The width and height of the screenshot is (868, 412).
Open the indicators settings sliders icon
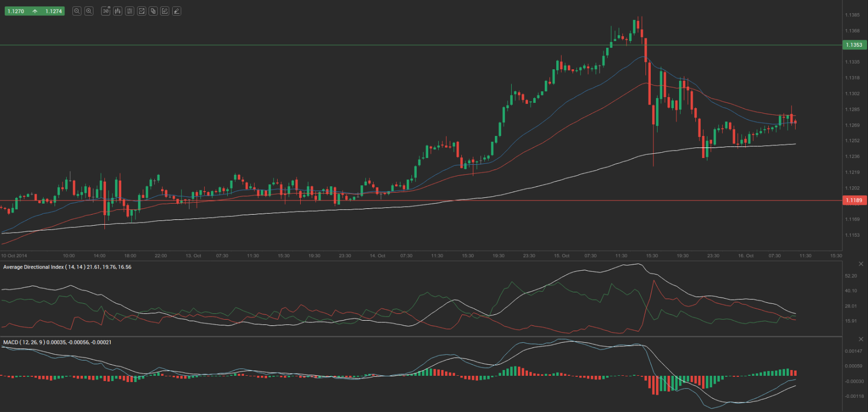click(130, 11)
